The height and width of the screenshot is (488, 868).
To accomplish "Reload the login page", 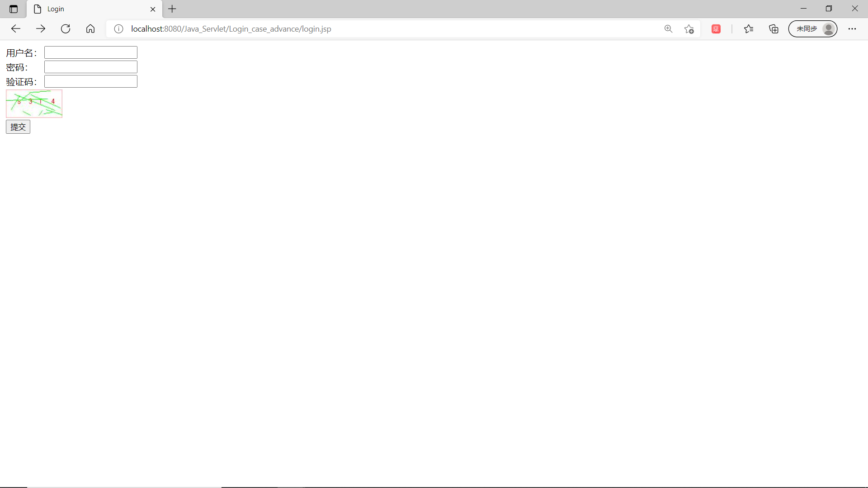I will (x=66, y=29).
